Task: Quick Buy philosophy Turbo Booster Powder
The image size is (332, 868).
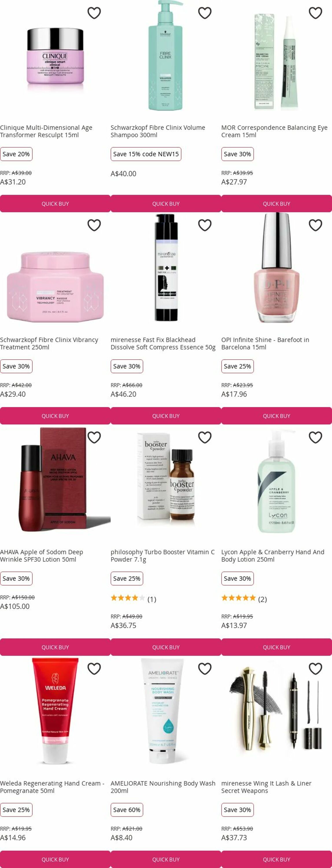Action: (166, 647)
